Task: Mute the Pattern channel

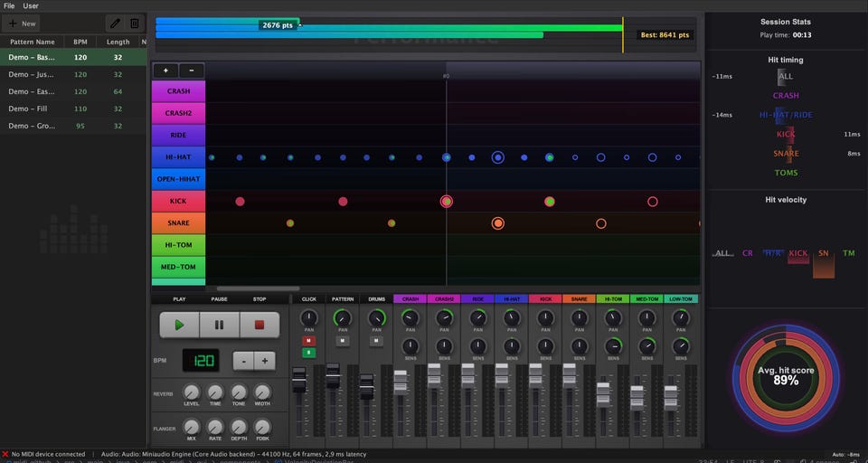Action: pos(343,341)
